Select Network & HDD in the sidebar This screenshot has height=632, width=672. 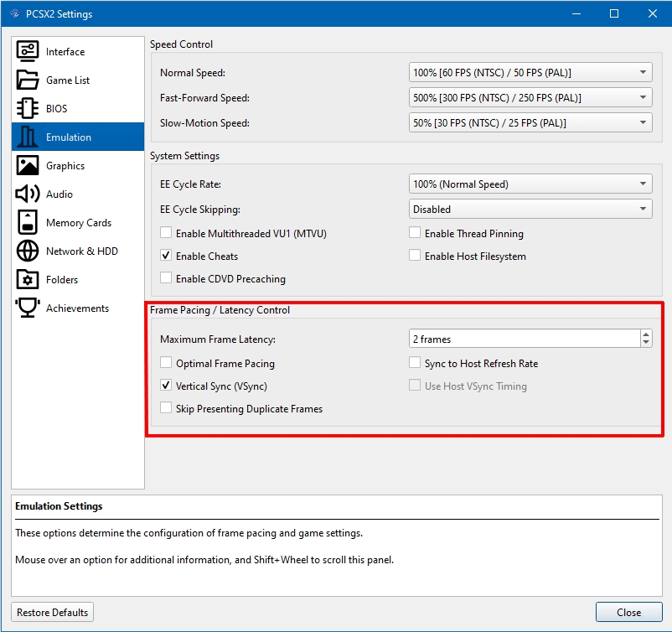click(78, 251)
